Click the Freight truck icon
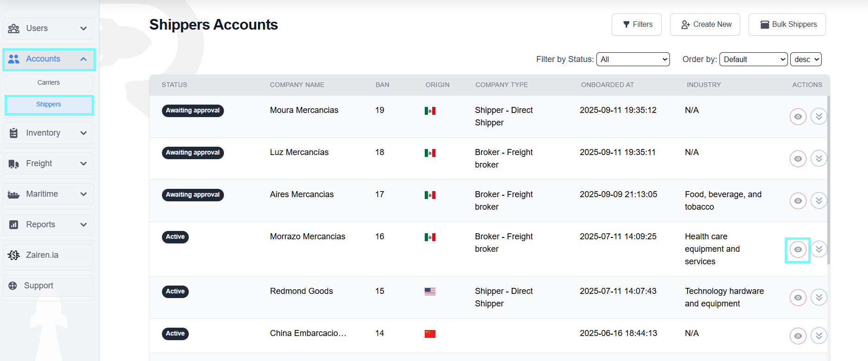This screenshot has width=868, height=361. 14,164
